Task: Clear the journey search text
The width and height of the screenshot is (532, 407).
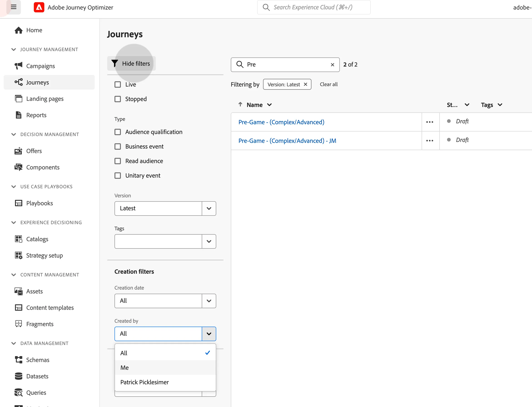Action: tap(332, 65)
